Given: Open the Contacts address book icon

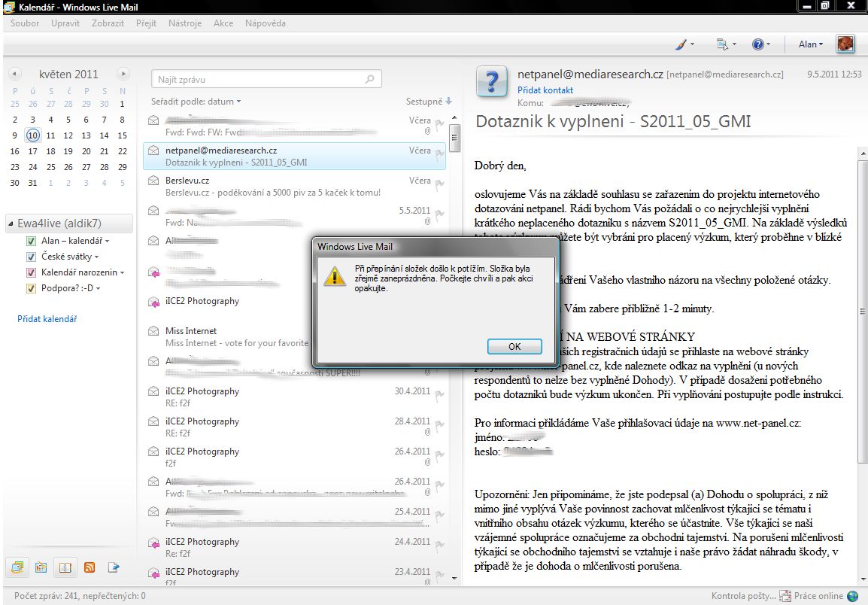Looking at the screenshot, I should 65,567.
